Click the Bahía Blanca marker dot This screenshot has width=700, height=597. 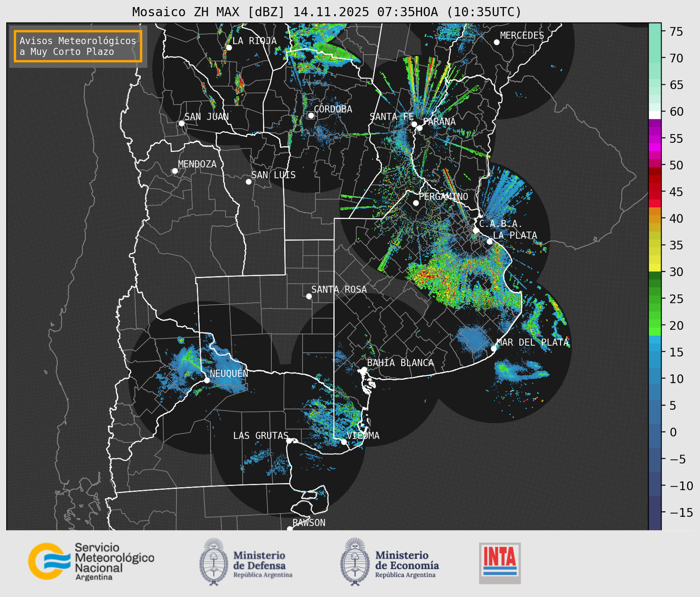364,369
